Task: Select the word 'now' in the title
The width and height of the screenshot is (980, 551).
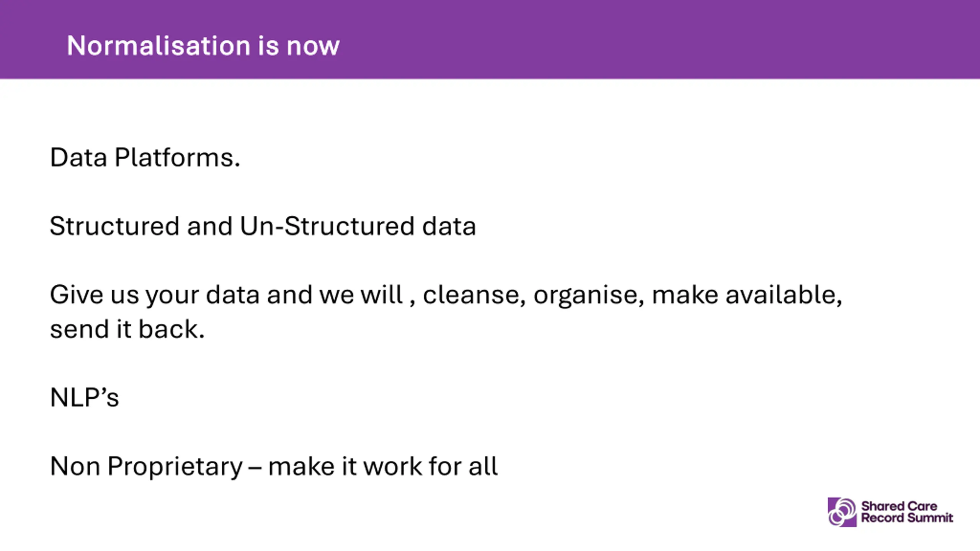Action: coord(313,47)
